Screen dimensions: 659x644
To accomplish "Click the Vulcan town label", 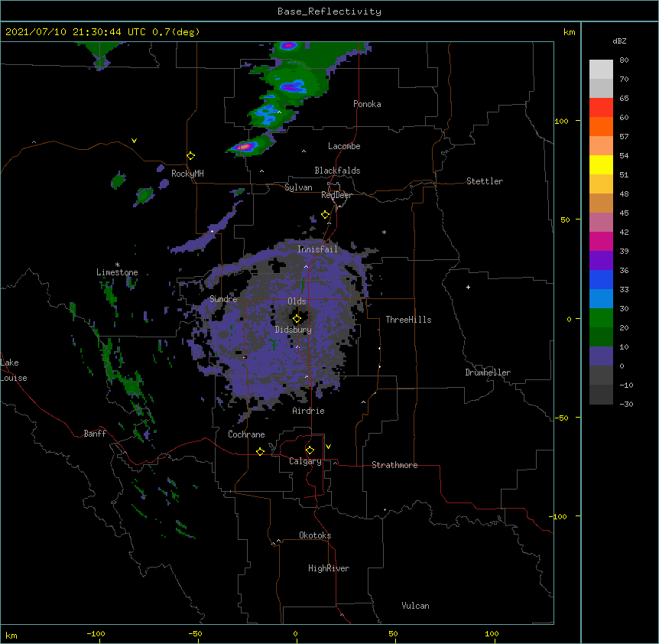I will coord(415,606).
